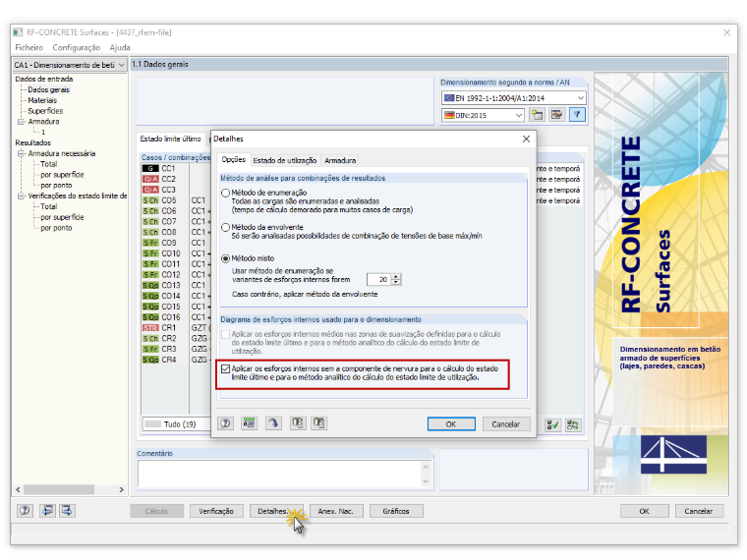747x560 pixels.
Task: Collapse the Armadura tree node
Action: click(21, 122)
